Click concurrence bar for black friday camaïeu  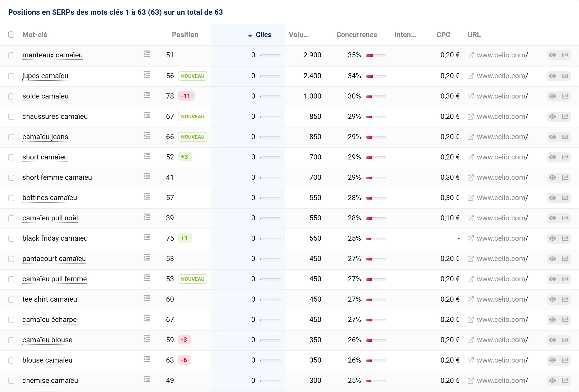(376, 239)
